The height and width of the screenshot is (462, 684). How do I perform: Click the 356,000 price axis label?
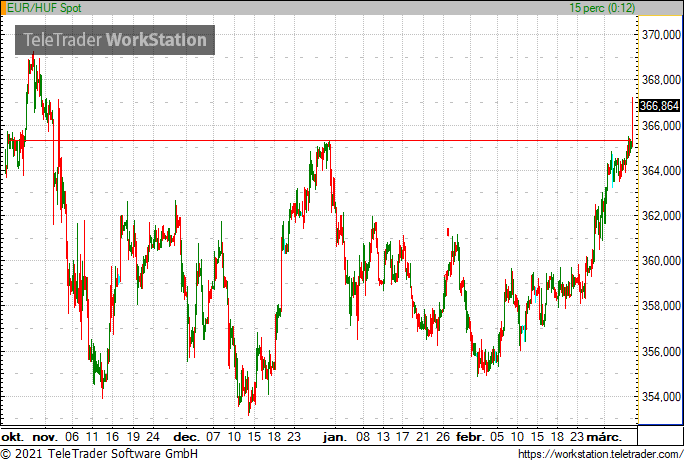pos(661,352)
